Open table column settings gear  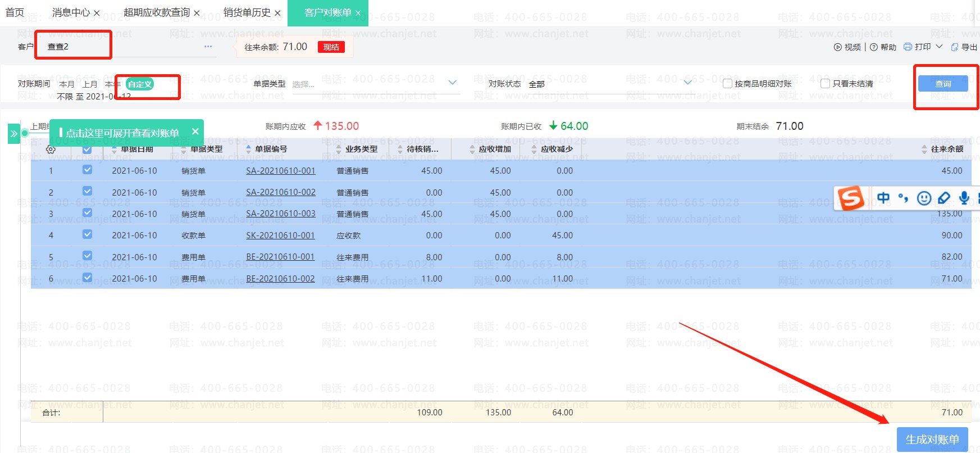(51, 150)
